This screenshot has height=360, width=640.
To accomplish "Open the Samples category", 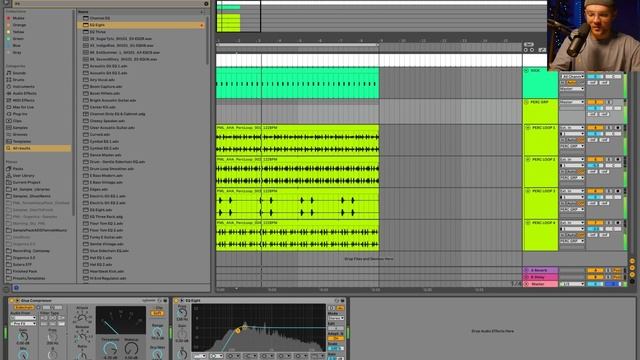I will coord(20,128).
